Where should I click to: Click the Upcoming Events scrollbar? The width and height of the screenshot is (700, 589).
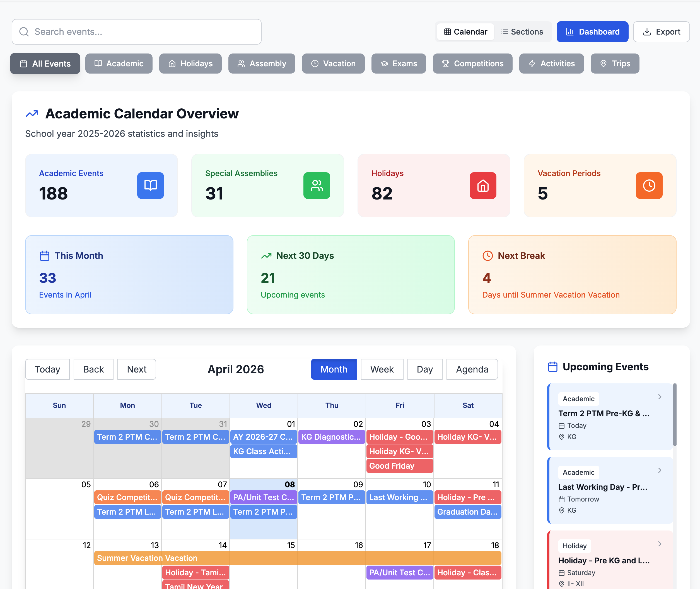coord(674,415)
